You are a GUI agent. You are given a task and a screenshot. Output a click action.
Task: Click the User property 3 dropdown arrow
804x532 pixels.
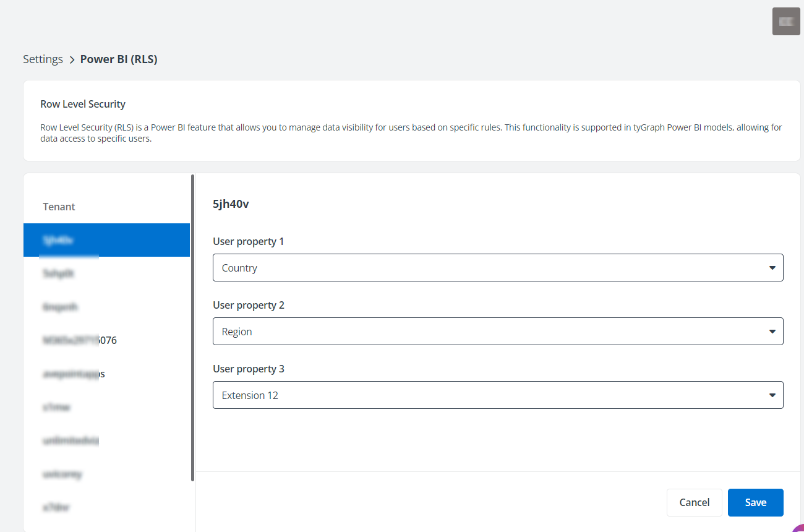pos(772,395)
